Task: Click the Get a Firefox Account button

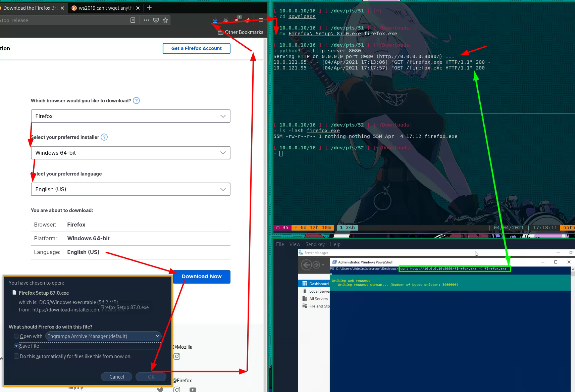Action: click(x=197, y=48)
